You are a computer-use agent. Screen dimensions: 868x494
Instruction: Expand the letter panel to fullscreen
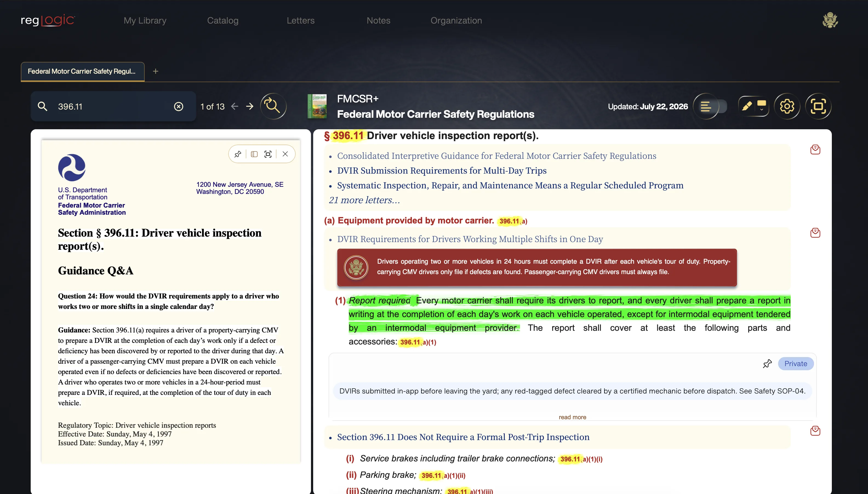pos(268,154)
